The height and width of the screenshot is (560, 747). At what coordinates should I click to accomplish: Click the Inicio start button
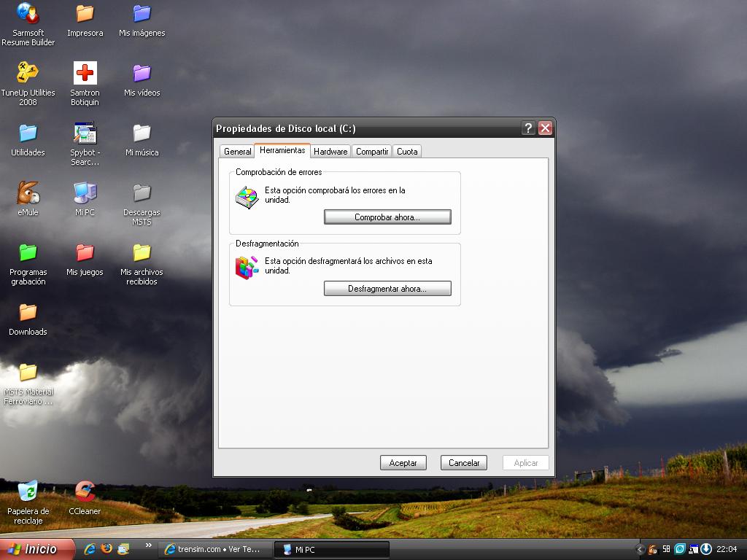point(36,549)
